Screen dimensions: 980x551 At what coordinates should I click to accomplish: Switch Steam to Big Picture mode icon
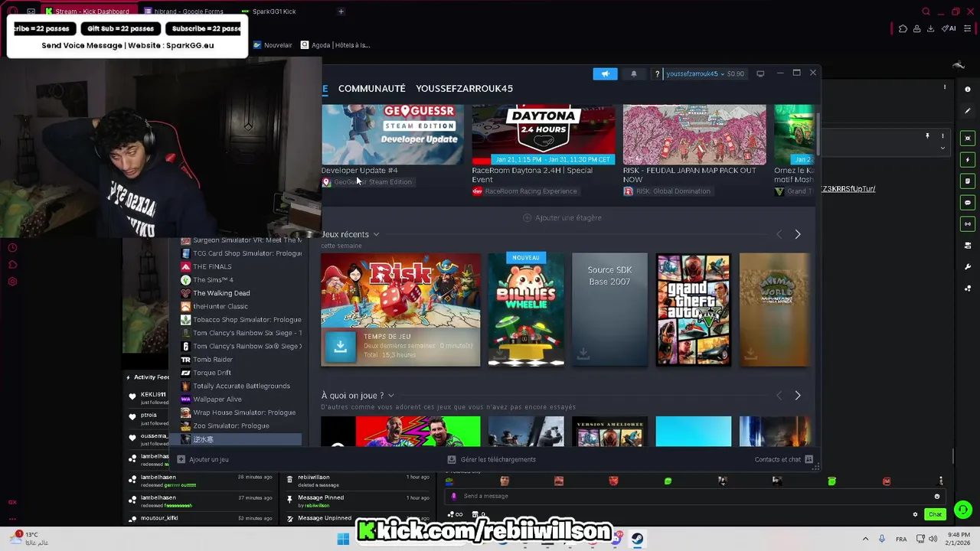(760, 74)
